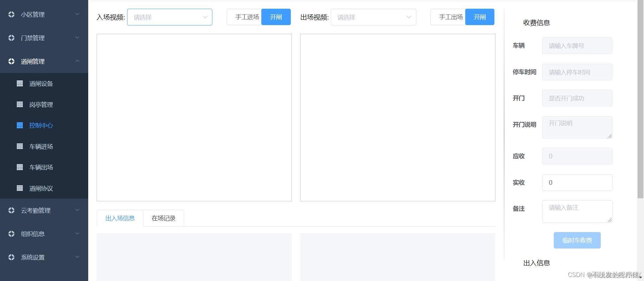Open the 道闸设备 menu item
Screen dimensions: 644x281
pyautogui.click(x=44, y=84)
